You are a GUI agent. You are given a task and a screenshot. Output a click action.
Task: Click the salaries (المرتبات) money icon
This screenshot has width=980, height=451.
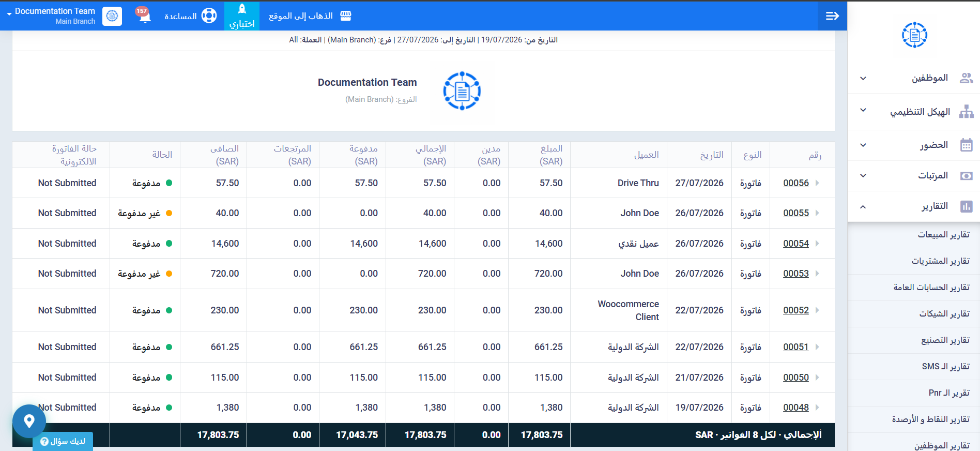point(966,176)
